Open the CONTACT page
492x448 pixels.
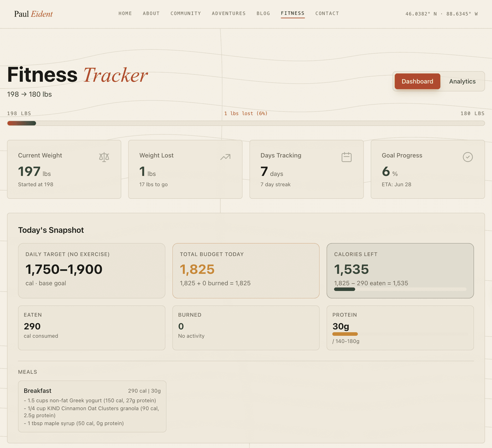click(327, 13)
